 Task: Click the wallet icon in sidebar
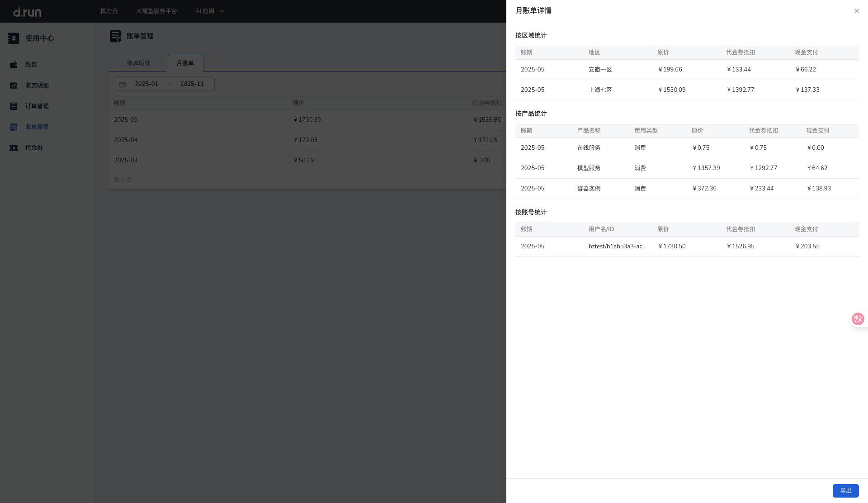point(14,65)
